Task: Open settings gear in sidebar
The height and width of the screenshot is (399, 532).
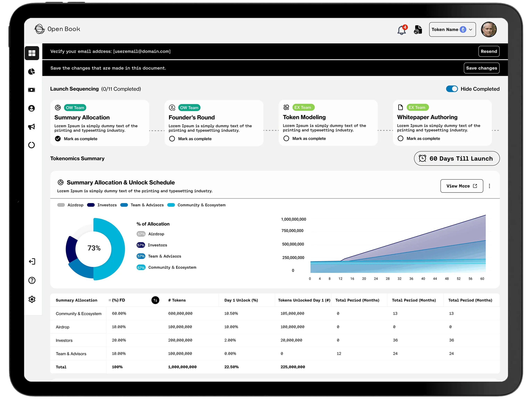Action: click(32, 300)
